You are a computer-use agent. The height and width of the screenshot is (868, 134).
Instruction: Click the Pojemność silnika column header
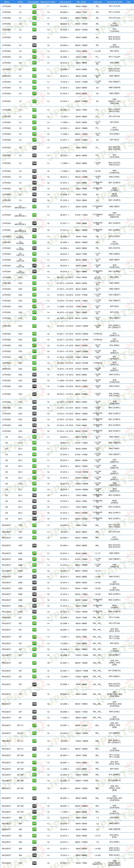[48, 2]
